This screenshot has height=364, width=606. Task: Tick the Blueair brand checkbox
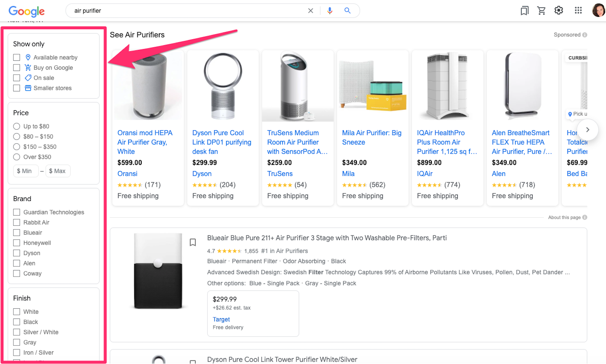point(17,233)
